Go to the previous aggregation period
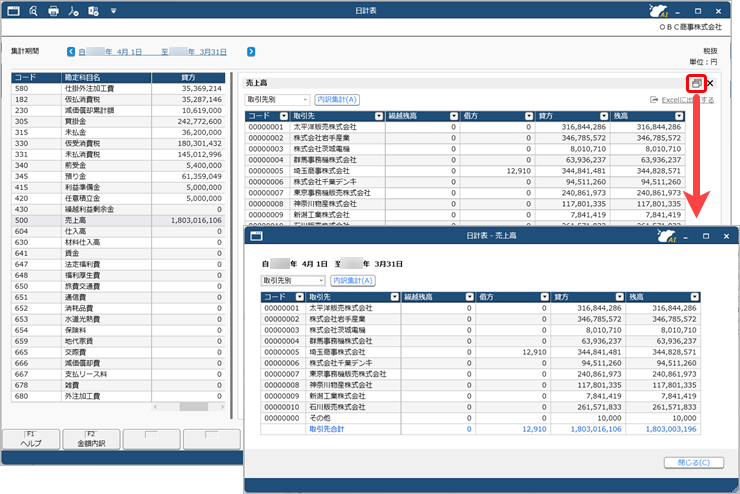Viewport: 740px width, 494px height. tap(71, 51)
